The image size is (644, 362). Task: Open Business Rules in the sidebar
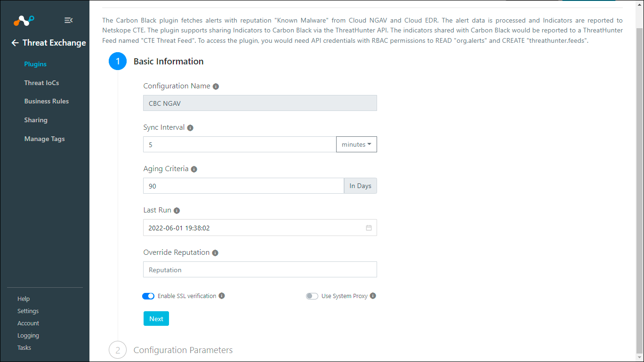[x=47, y=101]
